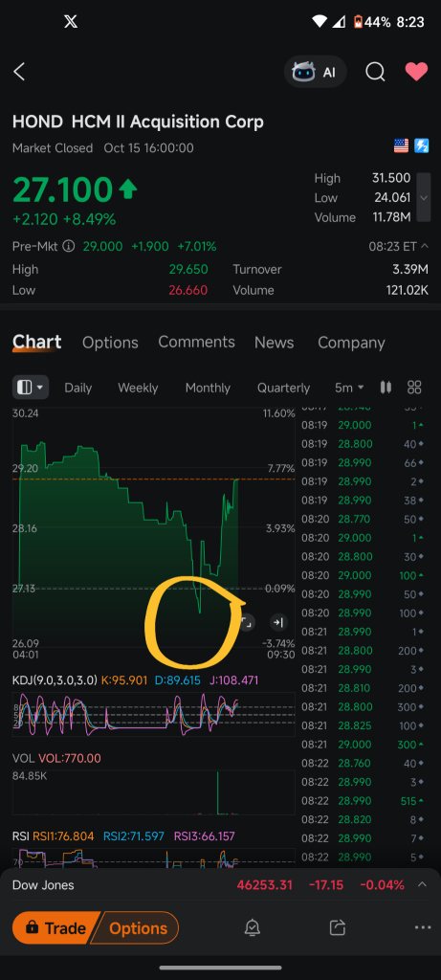The image size is (441, 980).
Task: Tap the Dow Jones index ticker
Action: [x=43, y=885]
